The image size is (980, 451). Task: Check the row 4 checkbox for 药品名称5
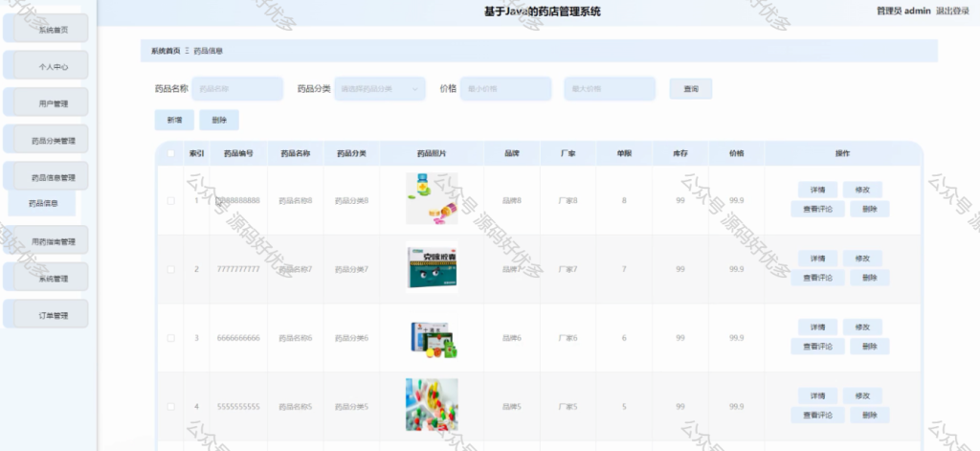(170, 407)
